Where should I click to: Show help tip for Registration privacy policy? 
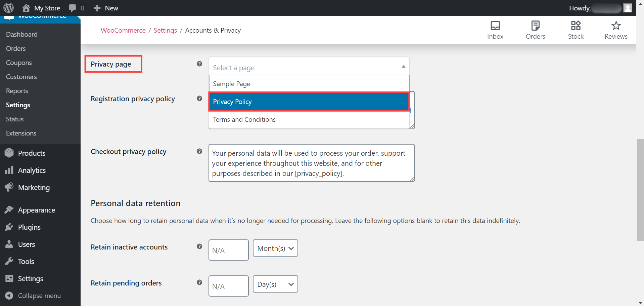(x=199, y=99)
